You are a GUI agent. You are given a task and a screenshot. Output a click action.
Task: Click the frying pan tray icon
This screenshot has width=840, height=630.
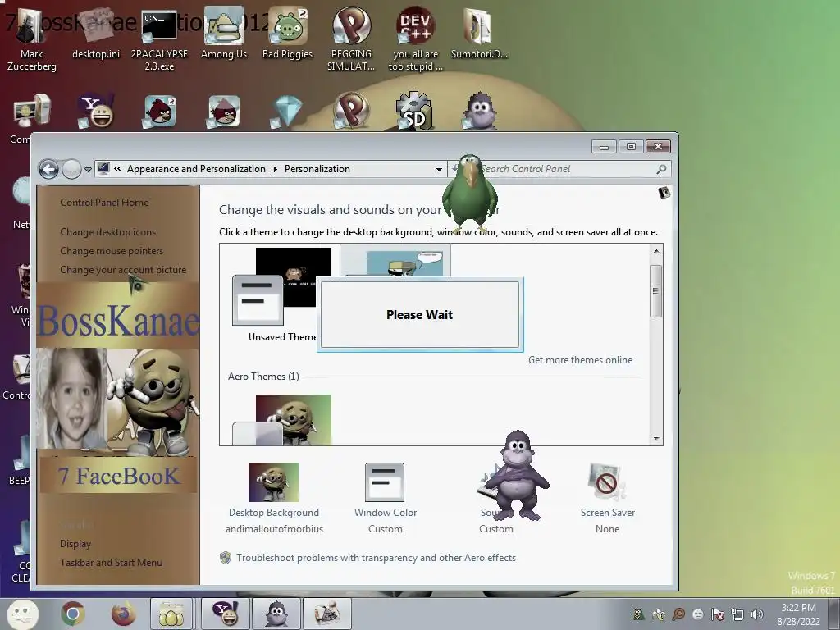tap(678, 614)
